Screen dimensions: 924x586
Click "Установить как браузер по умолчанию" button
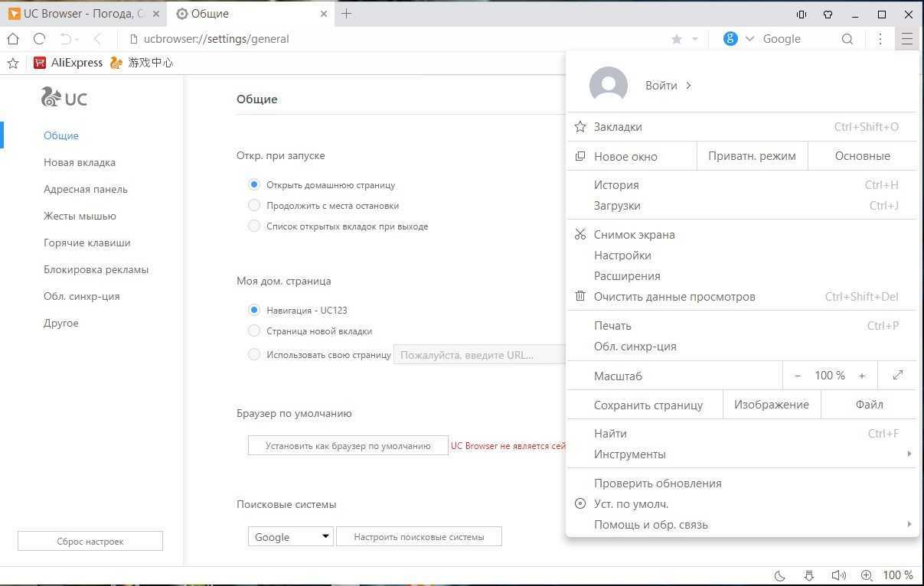pos(348,446)
